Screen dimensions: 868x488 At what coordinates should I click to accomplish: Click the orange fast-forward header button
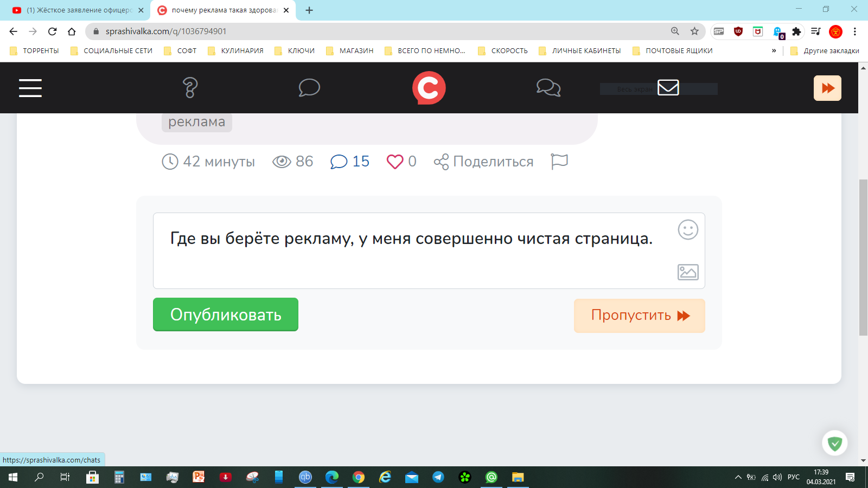[827, 88]
